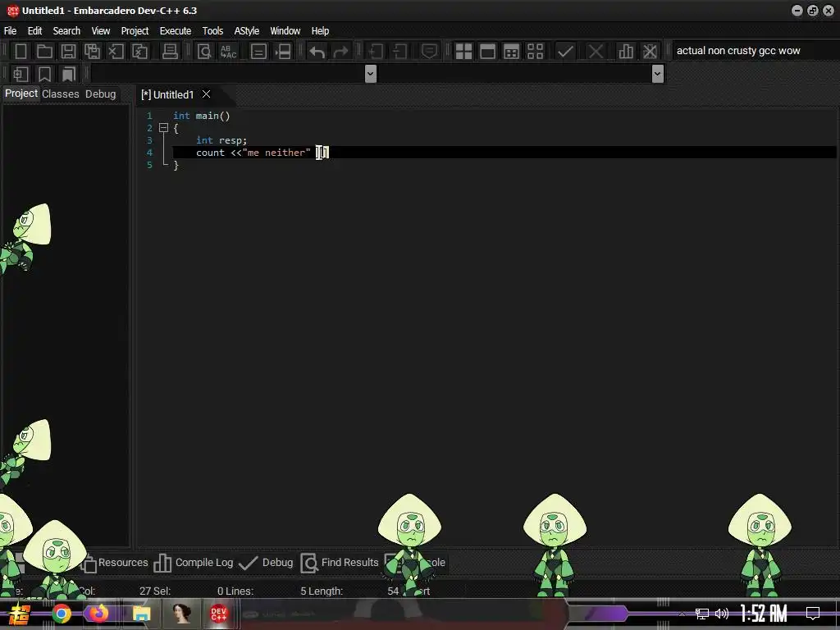Open the Compile Log bottom tab

click(194, 563)
